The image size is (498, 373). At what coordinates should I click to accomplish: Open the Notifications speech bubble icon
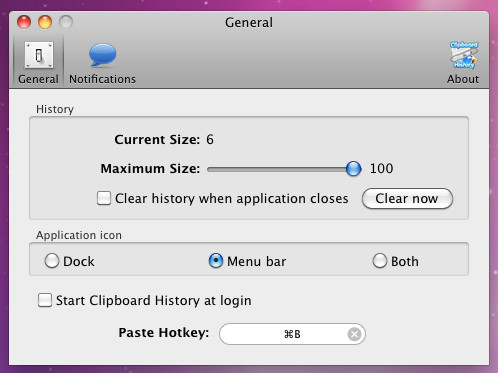click(103, 55)
